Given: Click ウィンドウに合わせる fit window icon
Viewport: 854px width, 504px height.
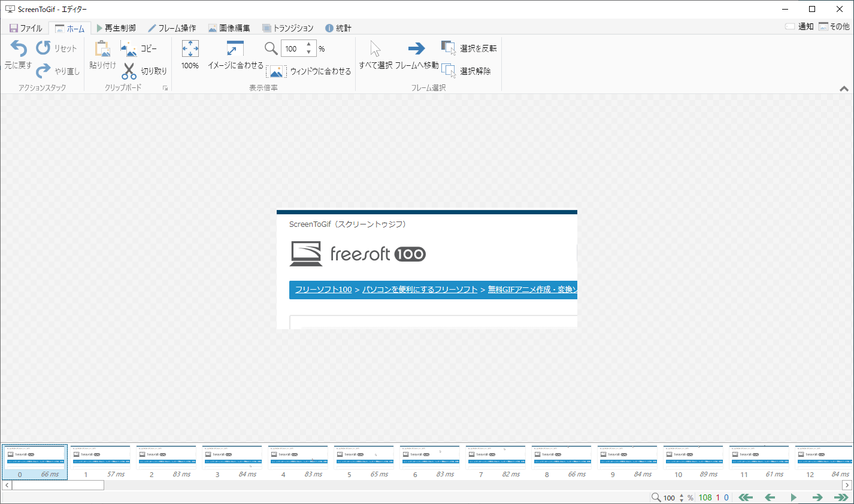Looking at the screenshot, I should (x=276, y=71).
